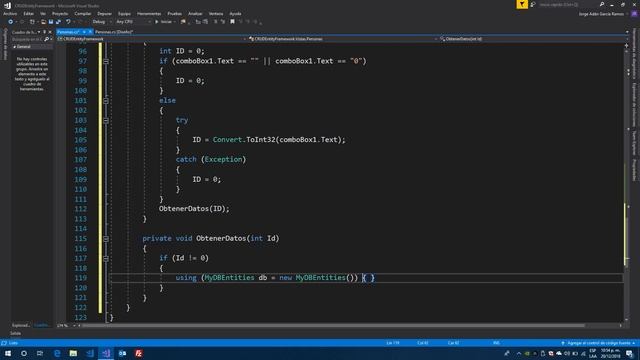Open the Herramientas menu

pos(149,13)
